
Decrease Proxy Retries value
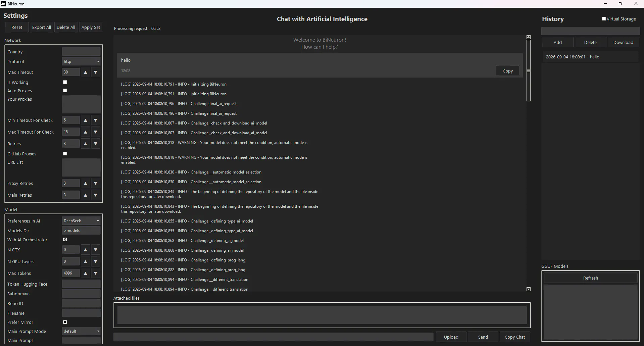tap(96, 183)
